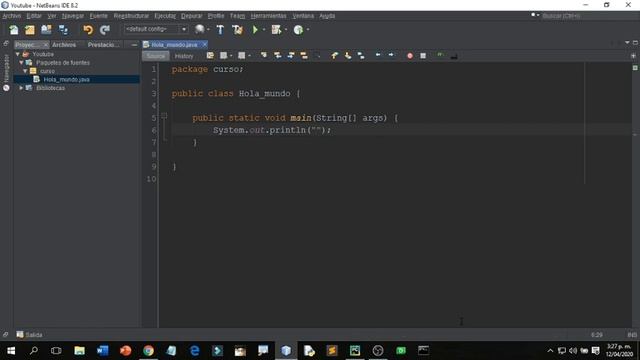Collapse the main method code fold

coord(164,116)
